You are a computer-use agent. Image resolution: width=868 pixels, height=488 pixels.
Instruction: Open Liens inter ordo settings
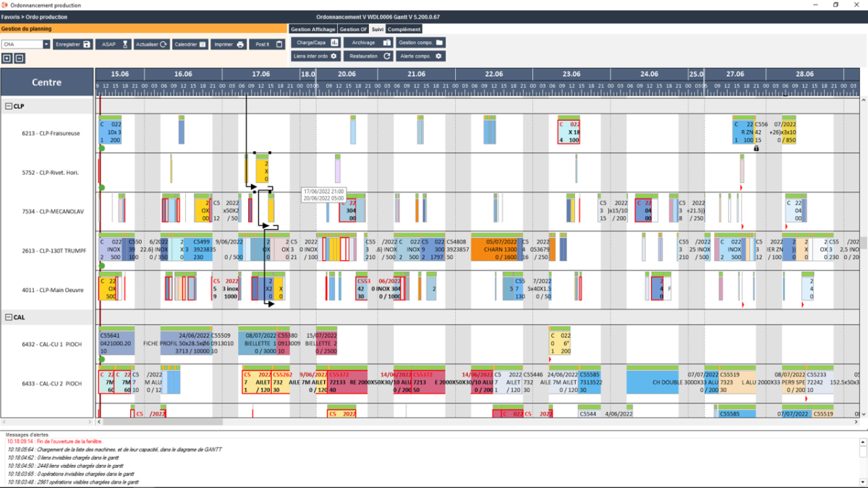[x=315, y=56]
